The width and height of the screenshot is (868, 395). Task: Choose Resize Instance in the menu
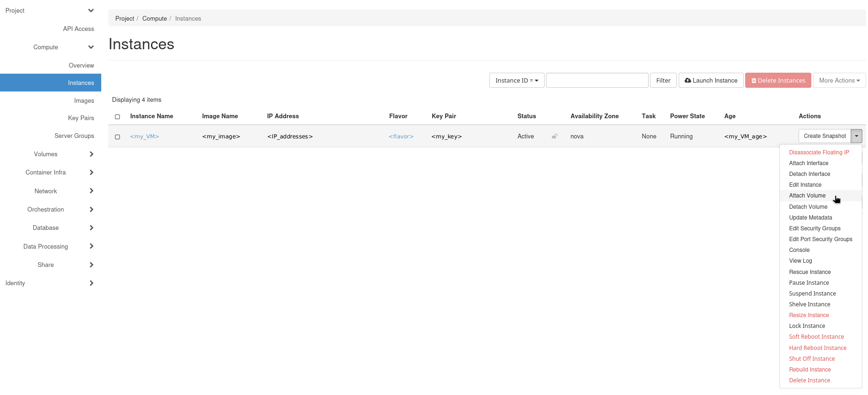tap(808, 315)
